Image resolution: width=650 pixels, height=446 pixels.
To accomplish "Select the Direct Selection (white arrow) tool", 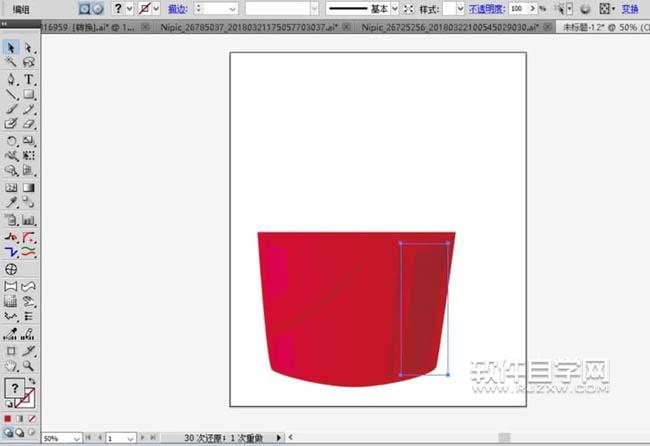I will click(x=28, y=48).
